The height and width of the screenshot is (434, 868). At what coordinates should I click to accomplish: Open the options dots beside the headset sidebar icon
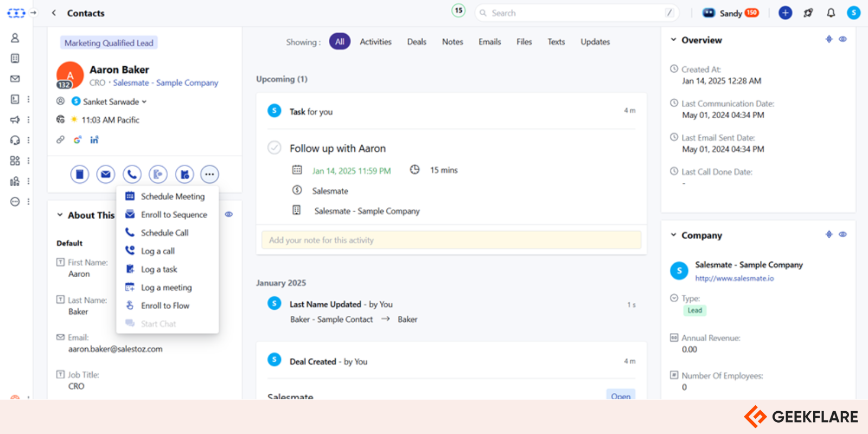click(28, 140)
